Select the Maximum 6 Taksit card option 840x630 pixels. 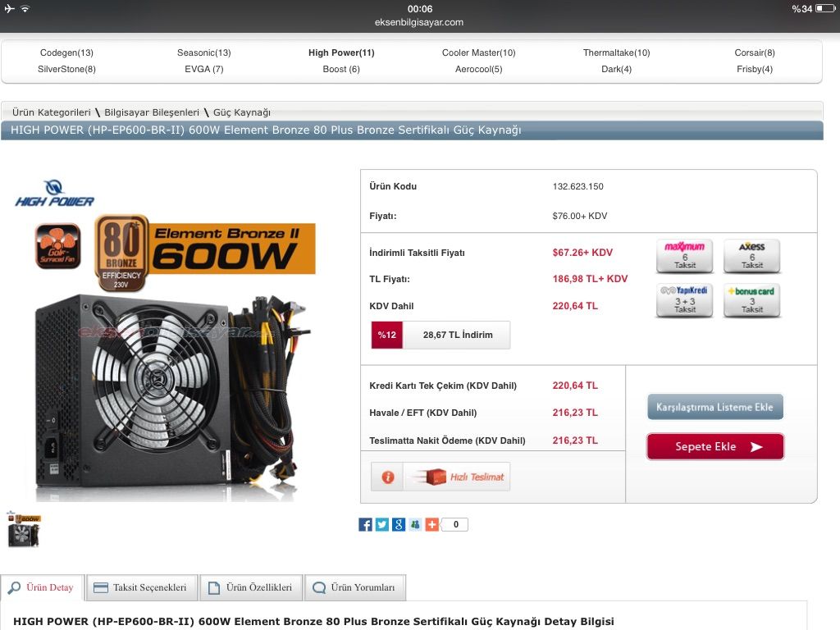(685, 256)
